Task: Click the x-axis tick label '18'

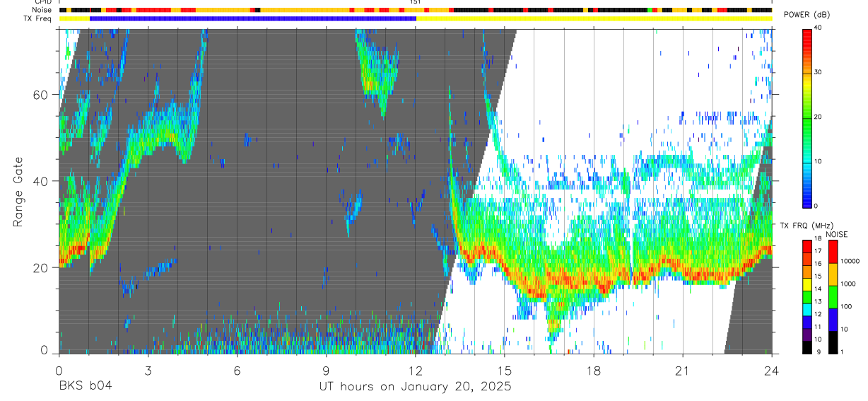Action: tap(594, 371)
